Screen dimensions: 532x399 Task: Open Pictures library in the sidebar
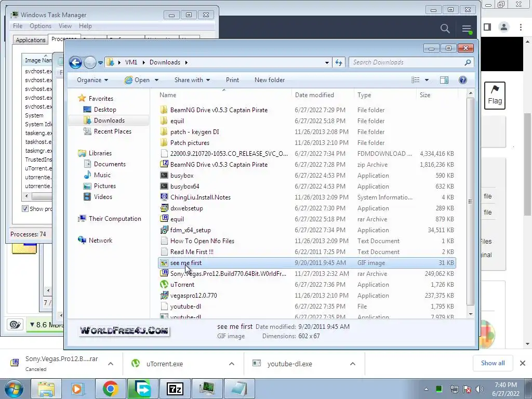coord(104,186)
